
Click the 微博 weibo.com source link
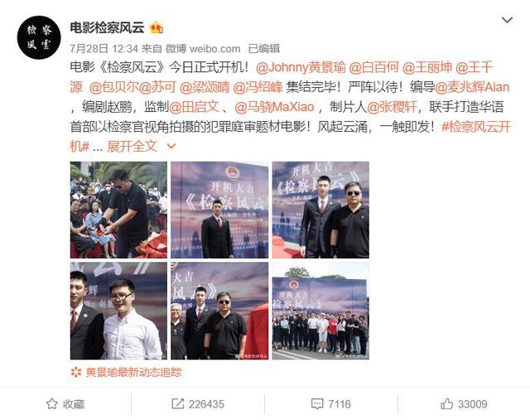[x=203, y=49]
